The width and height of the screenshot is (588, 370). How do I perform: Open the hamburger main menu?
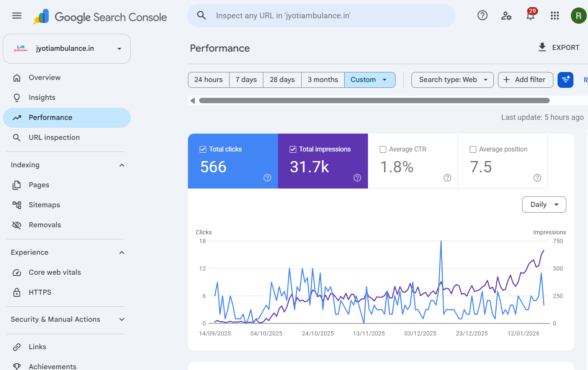17,16
